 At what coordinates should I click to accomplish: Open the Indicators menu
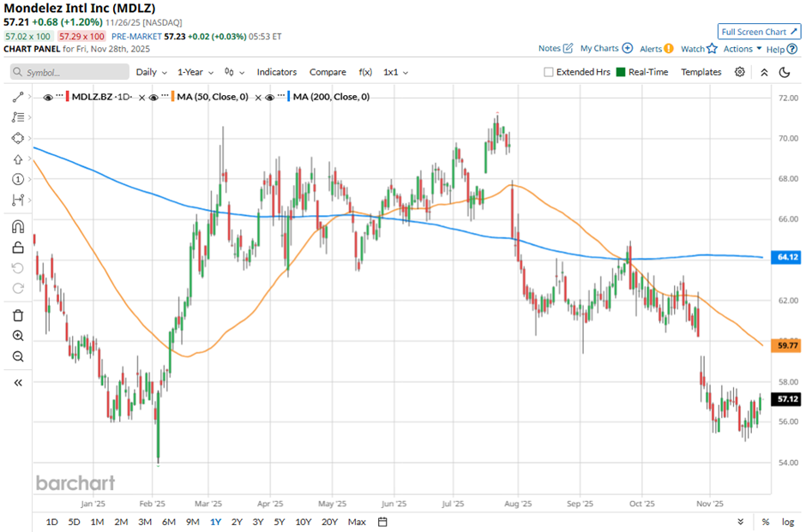coord(276,72)
